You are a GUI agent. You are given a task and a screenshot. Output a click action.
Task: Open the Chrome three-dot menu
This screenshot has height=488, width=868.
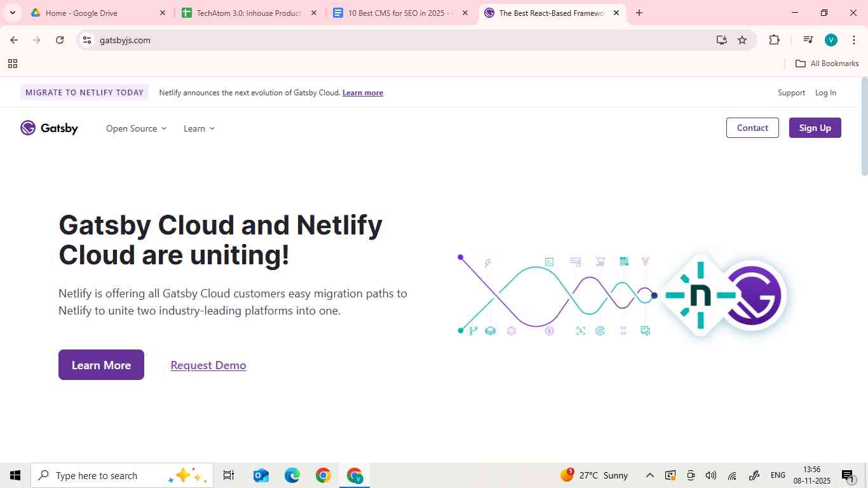pos(853,40)
